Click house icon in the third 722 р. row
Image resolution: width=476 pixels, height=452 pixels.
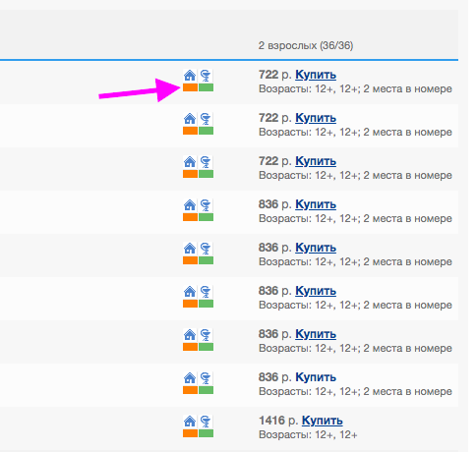coord(190,162)
